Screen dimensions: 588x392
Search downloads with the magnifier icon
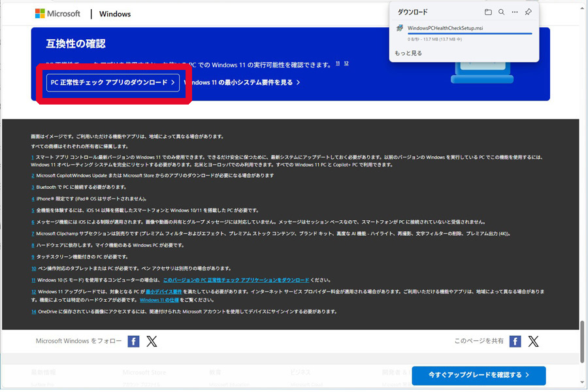click(501, 12)
